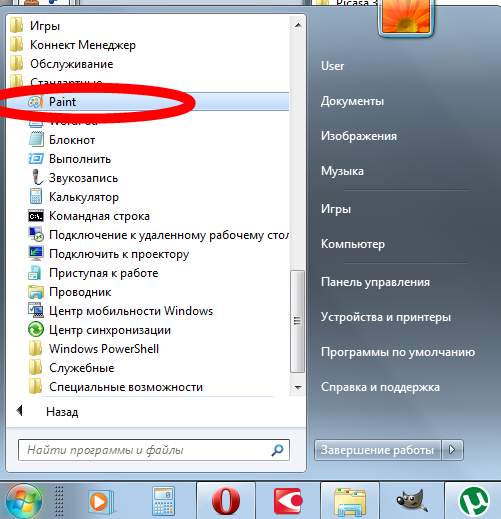Launch Блокнот notepad icon
Screen dimensions: 501x519
pyautogui.click(x=36, y=139)
